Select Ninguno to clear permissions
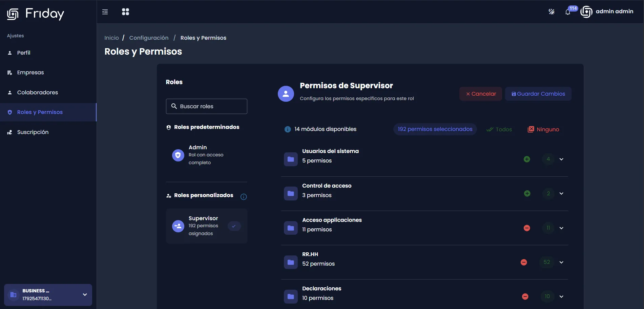This screenshot has width=644, height=309. click(543, 130)
